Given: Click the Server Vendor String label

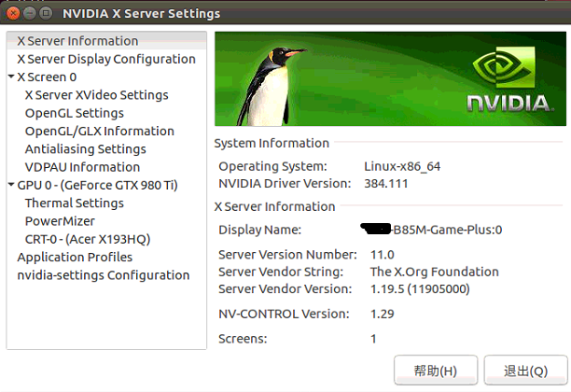Looking at the screenshot, I should tap(281, 272).
